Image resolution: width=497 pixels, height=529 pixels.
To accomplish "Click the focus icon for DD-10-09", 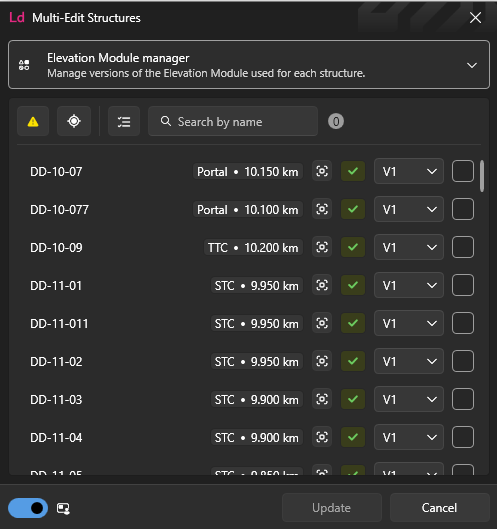I will (322, 247).
